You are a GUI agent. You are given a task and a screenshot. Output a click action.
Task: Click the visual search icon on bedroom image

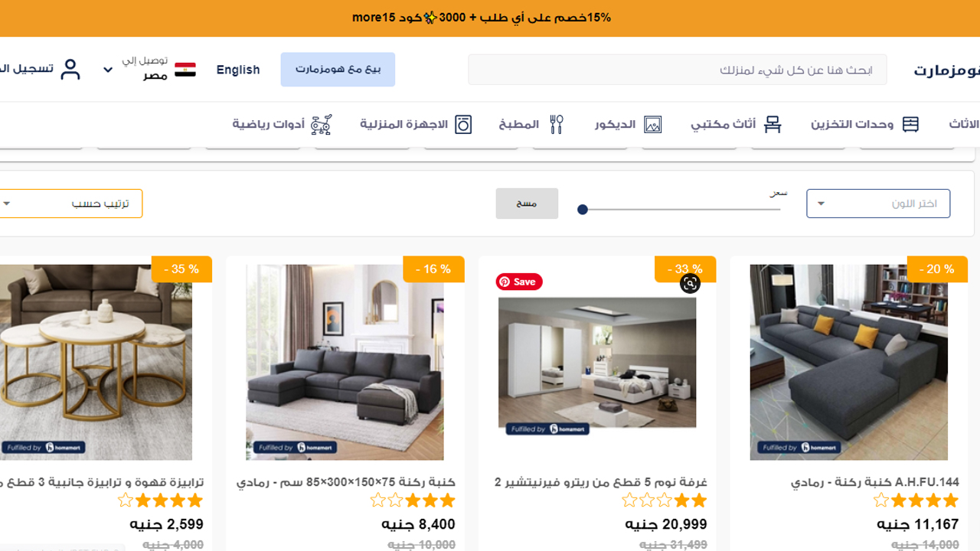690,284
